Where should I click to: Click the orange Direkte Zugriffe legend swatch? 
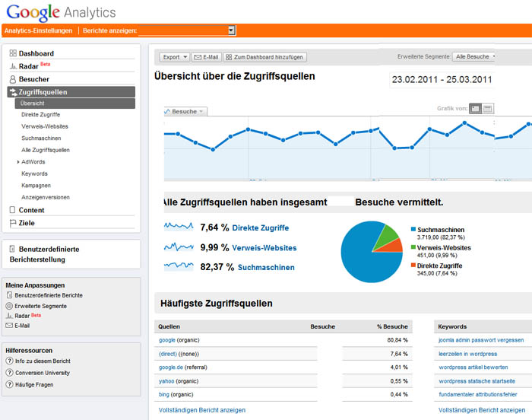coord(413,265)
